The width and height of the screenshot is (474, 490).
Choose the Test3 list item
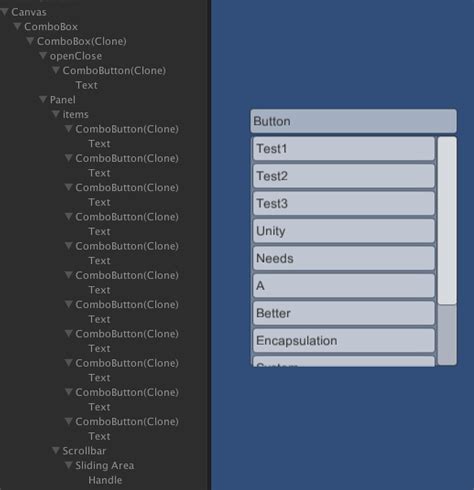344,203
